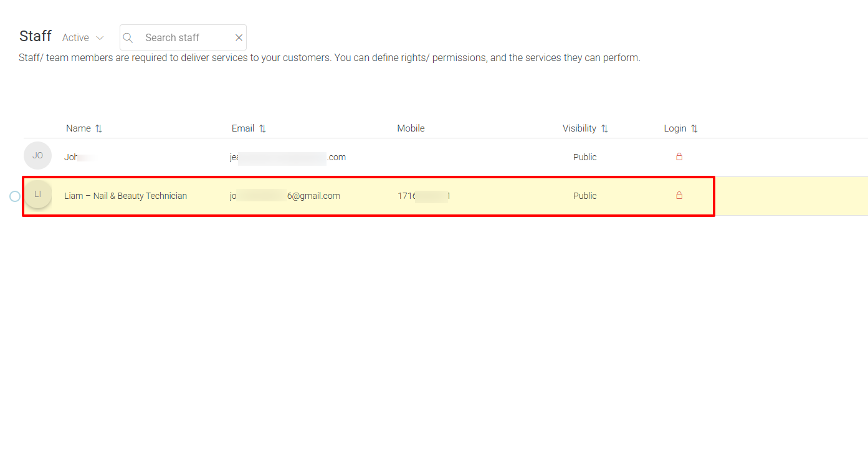Click the sort arrows next to Email
This screenshot has width=868, height=475.
[x=262, y=128]
